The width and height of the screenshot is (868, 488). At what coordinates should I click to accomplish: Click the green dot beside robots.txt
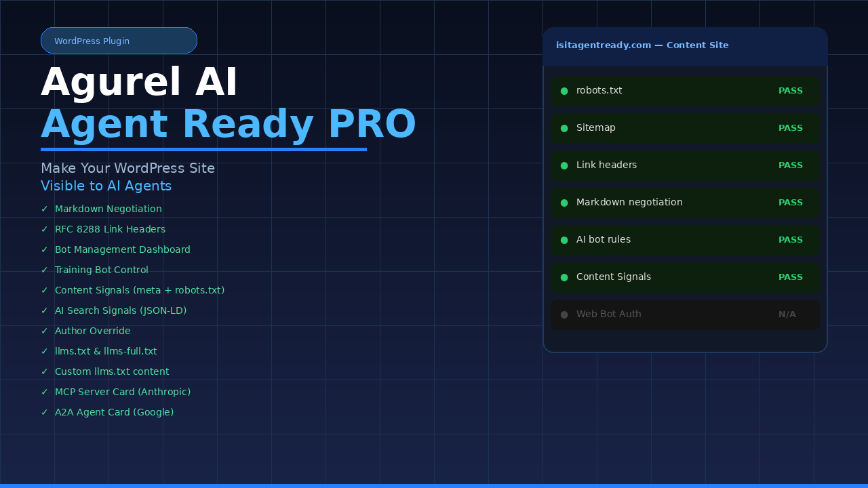[x=564, y=91]
